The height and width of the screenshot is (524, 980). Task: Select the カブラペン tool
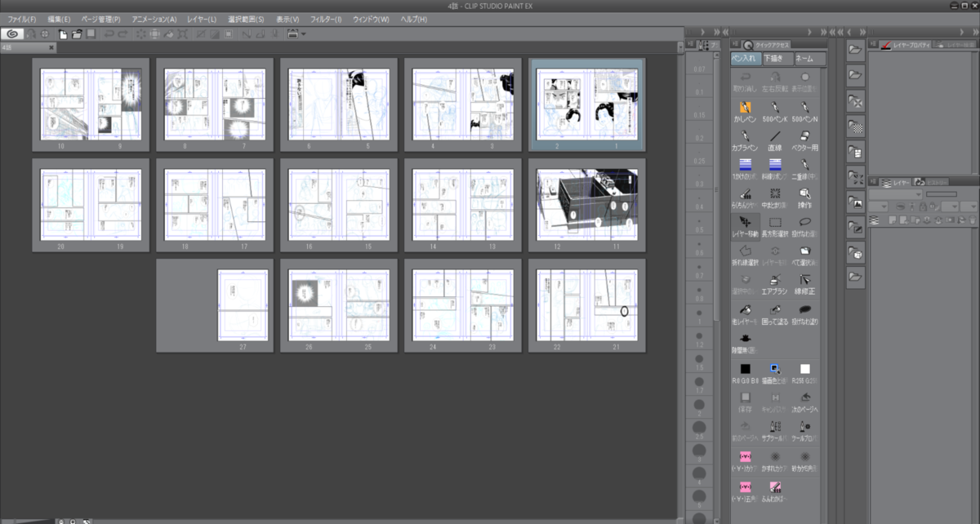[745, 140]
